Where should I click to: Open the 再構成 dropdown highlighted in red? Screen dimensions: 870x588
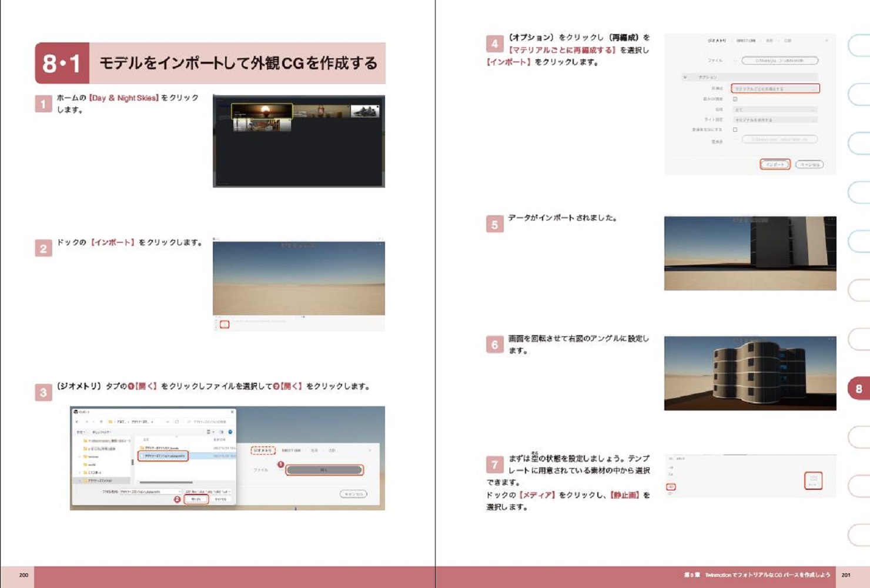[x=774, y=88]
